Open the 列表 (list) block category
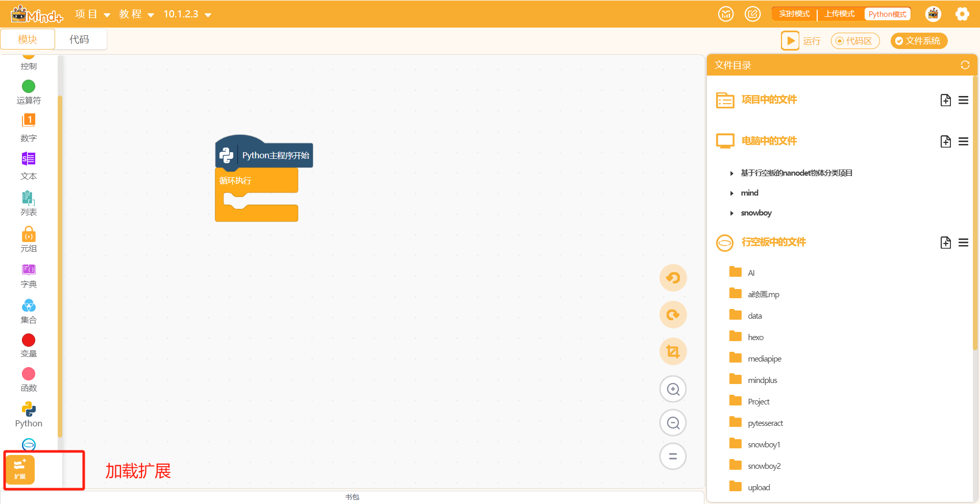 [x=29, y=203]
